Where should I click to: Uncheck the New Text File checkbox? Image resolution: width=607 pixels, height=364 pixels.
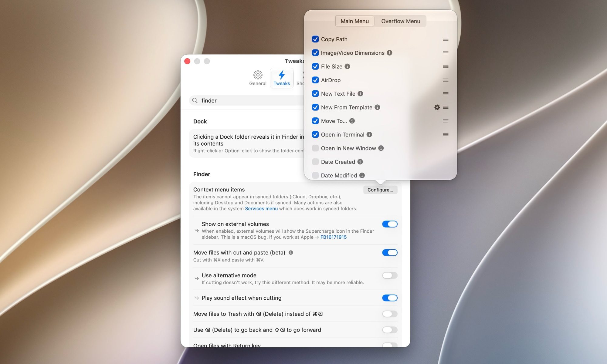[315, 94]
